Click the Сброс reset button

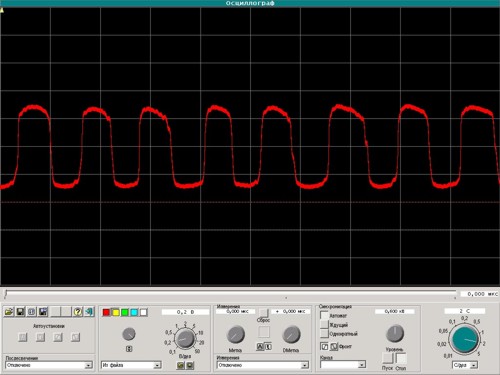(x=263, y=313)
